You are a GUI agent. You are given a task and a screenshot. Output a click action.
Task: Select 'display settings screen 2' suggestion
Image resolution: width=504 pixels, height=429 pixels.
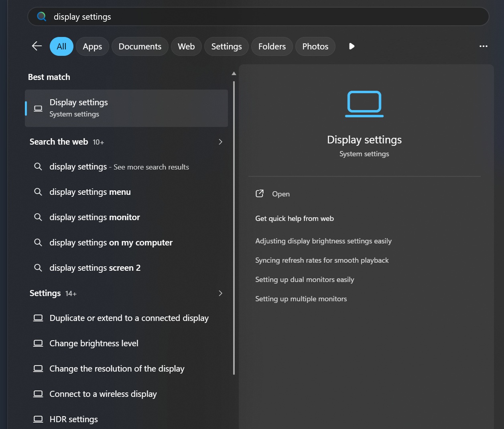coord(126,268)
